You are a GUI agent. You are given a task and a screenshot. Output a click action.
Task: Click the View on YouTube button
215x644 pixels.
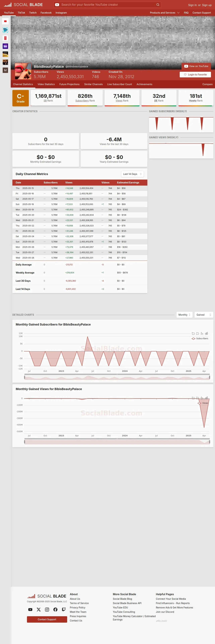[196, 66]
